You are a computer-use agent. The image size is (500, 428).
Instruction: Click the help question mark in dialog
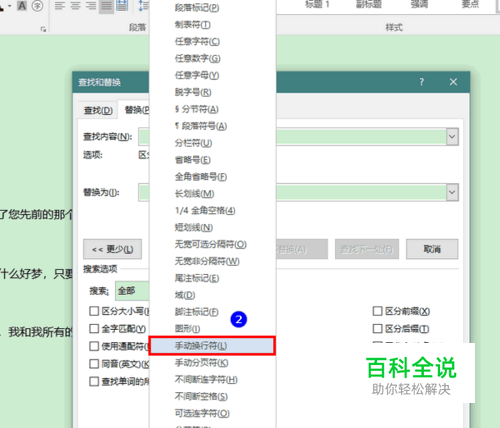point(422,82)
